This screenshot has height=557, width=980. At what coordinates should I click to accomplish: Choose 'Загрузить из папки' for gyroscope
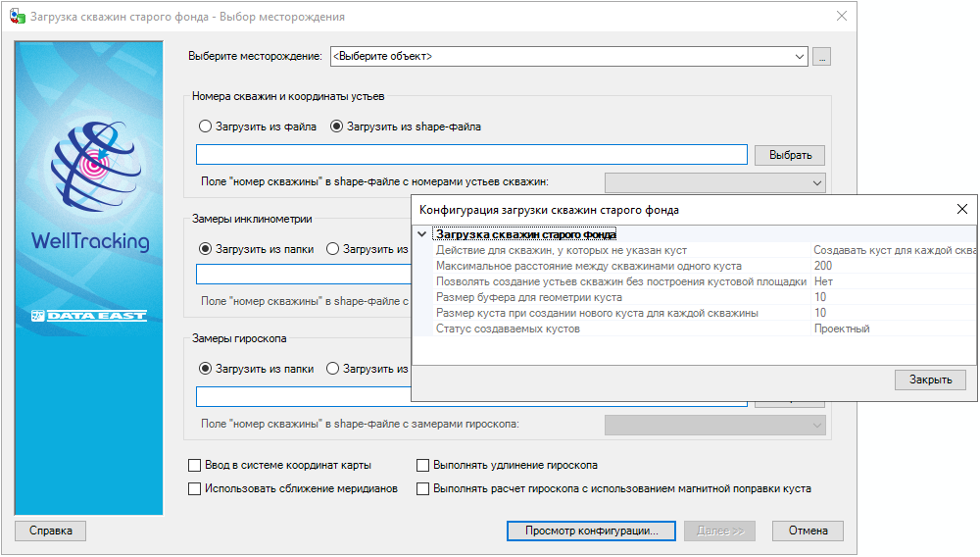coord(205,369)
